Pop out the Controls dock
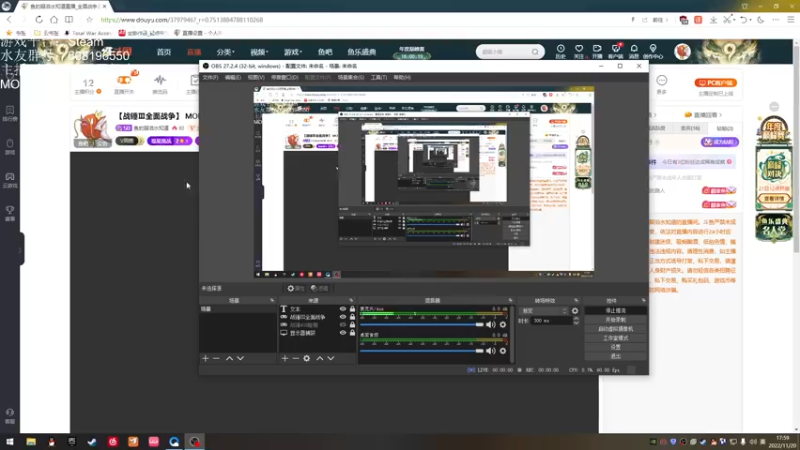The width and height of the screenshot is (800, 450). click(643, 301)
